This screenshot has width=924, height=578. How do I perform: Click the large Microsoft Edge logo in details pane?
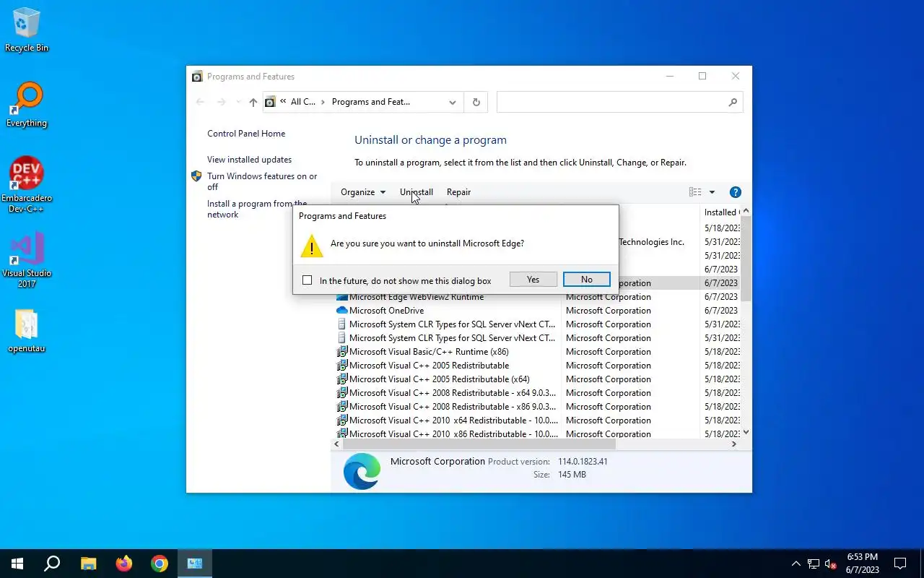[362, 472]
